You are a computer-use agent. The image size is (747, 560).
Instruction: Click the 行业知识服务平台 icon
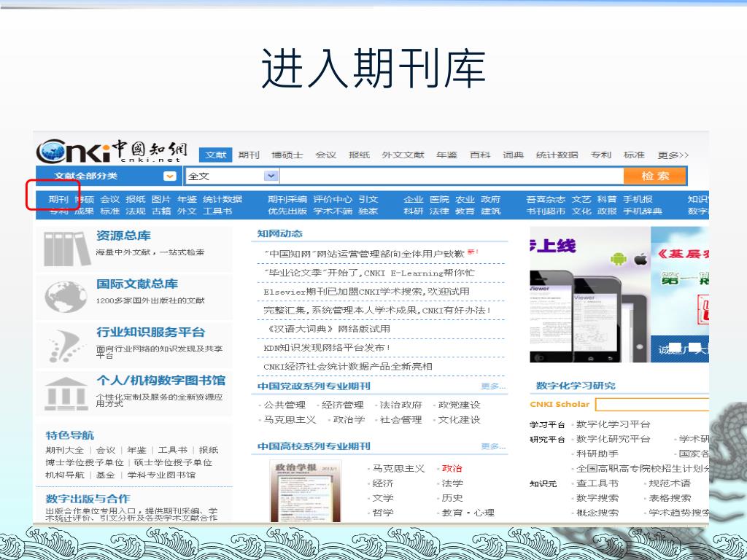pyautogui.click(x=66, y=346)
